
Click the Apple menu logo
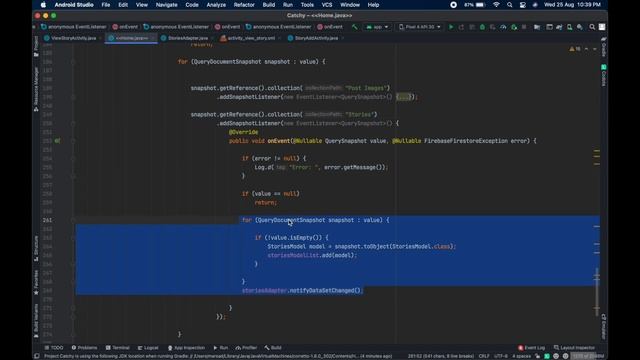point(43,5)
